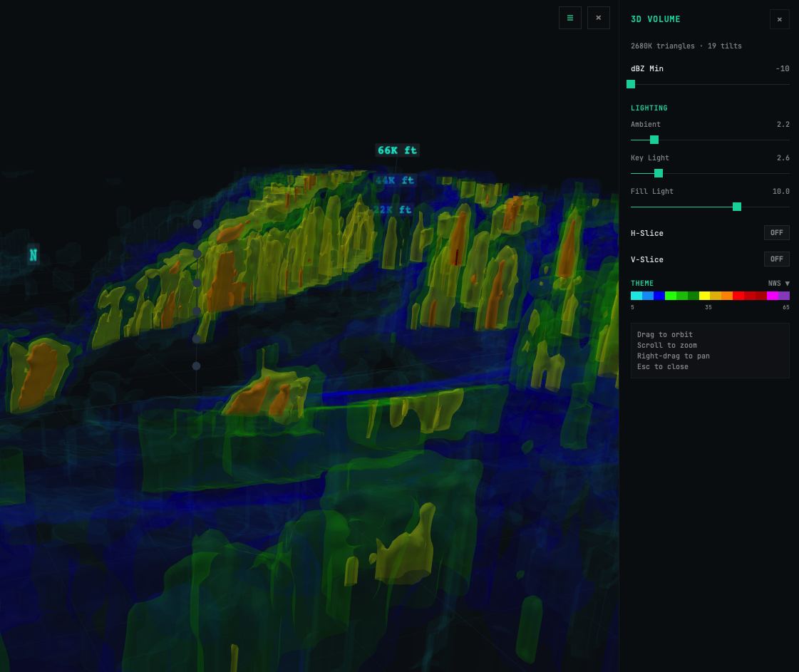
Task: Click the triangles and tilts stats text
Action: [x=680, y=46]
